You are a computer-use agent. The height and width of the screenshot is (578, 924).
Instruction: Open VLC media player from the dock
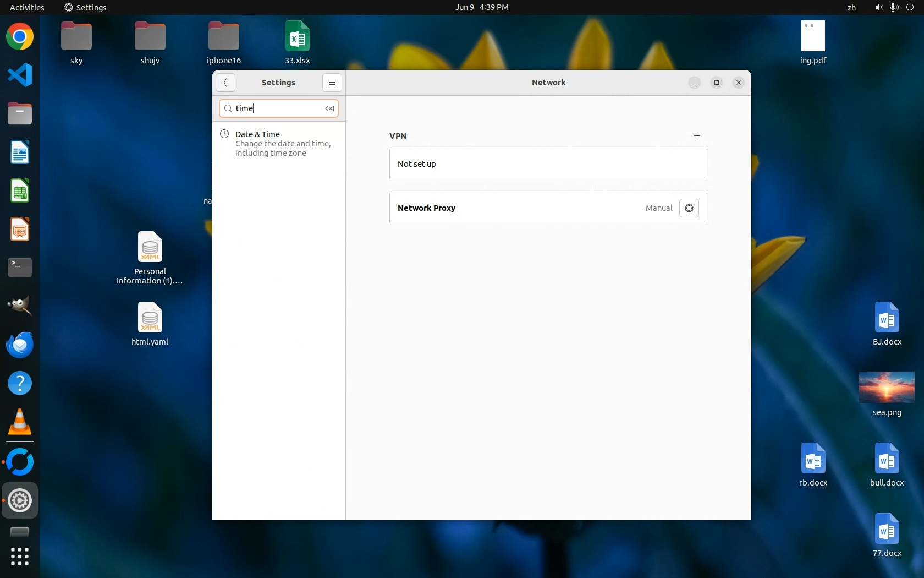click(x=20, y=422)
